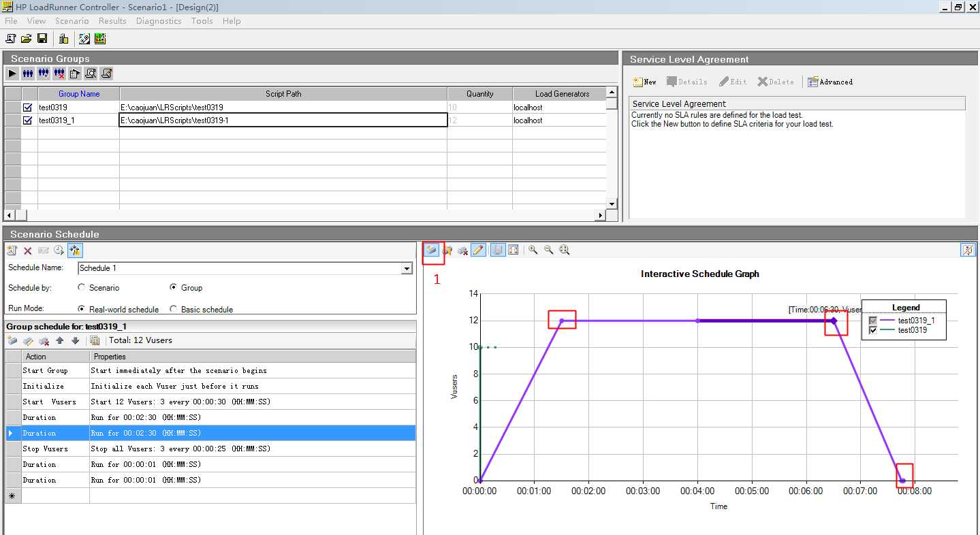Screen dimensions: 980x535
Task: Select the Group radio button
Action: [x=173, y=287]
